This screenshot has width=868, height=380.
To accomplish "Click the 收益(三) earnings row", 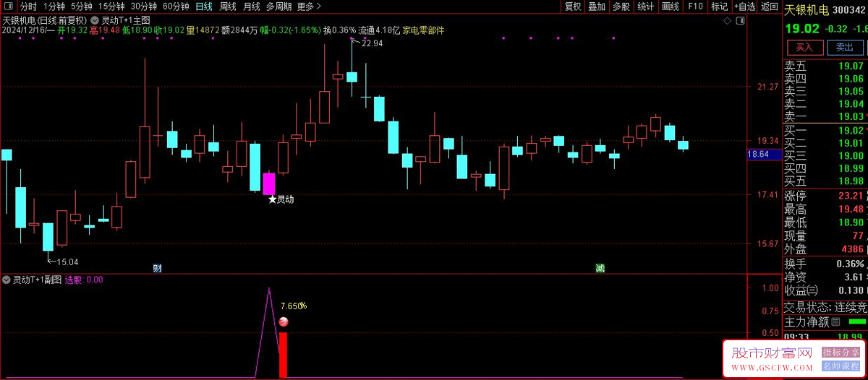I will [825, 290].
